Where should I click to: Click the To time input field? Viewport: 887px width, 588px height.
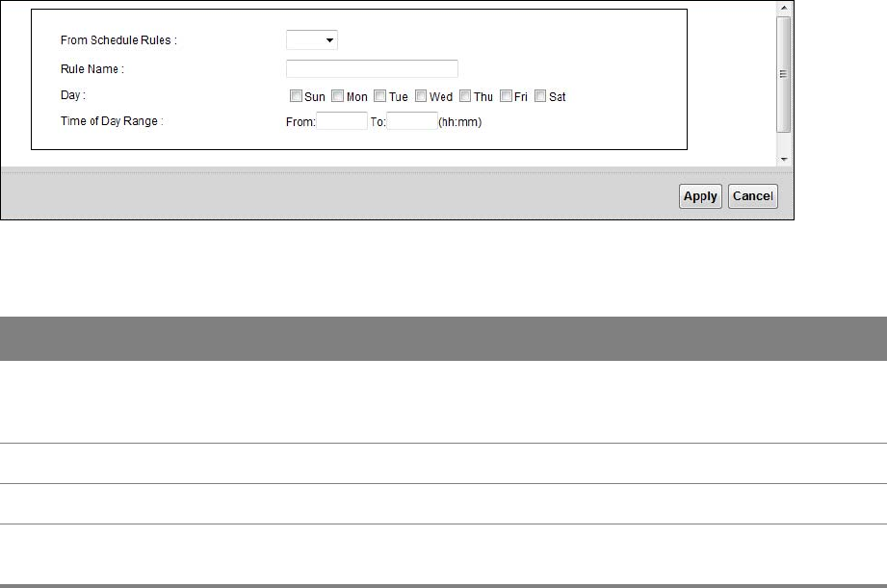click(x=412, y=121)
